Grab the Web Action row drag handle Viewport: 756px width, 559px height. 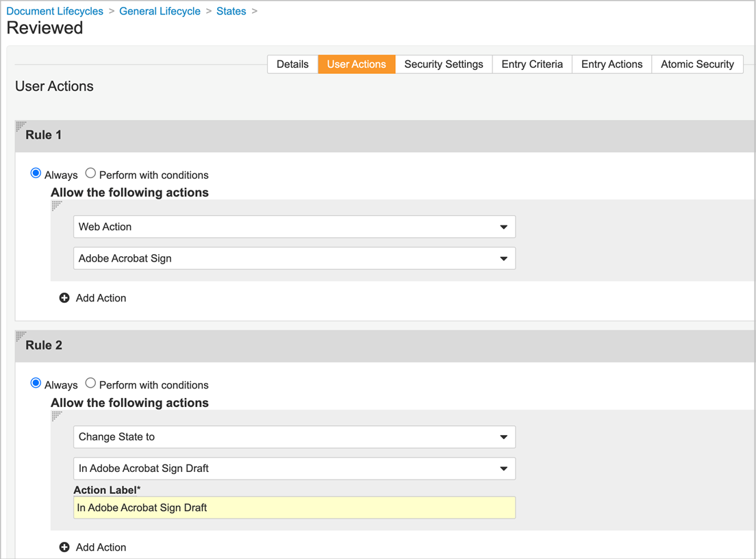56,205
